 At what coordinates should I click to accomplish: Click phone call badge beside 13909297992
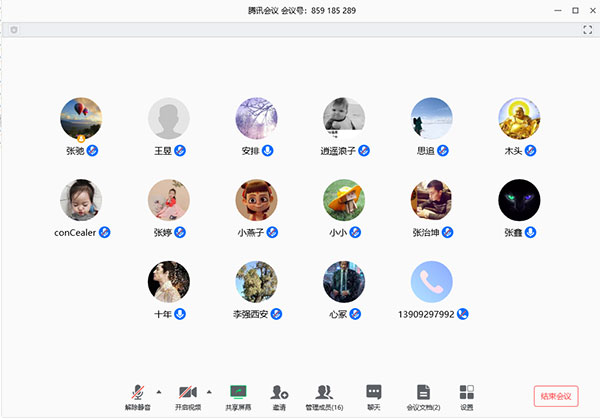[463, 314]
